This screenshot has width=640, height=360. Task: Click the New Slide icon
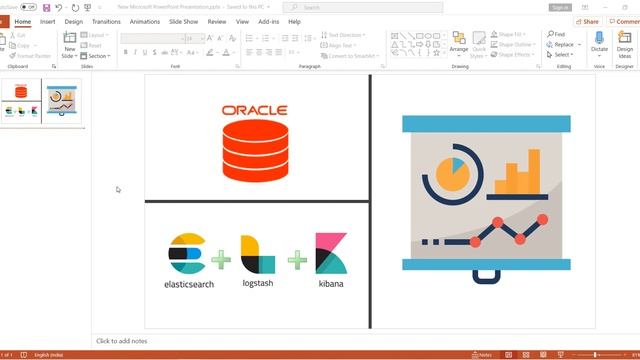coord(70,38)
